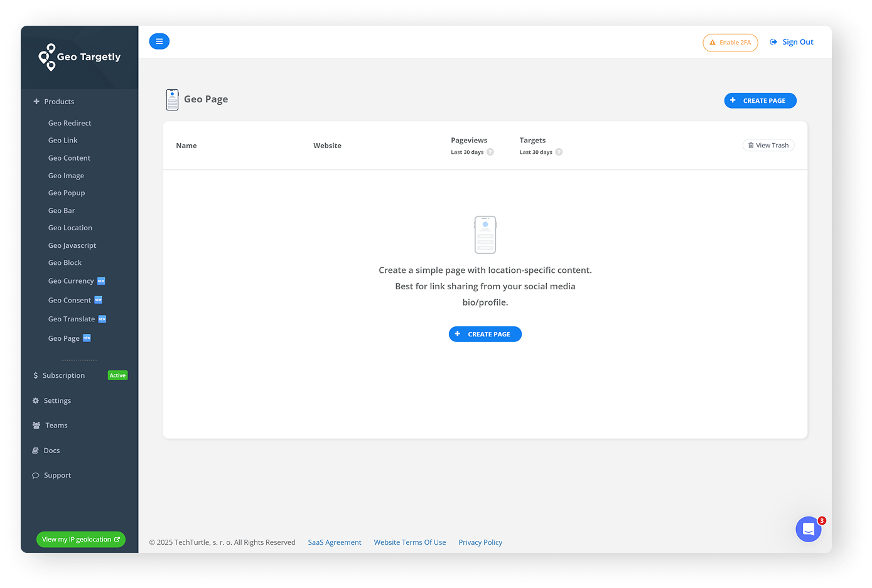Open Geo Redirect product
This screenshot has width=872, height=588.
coord(70,123)
